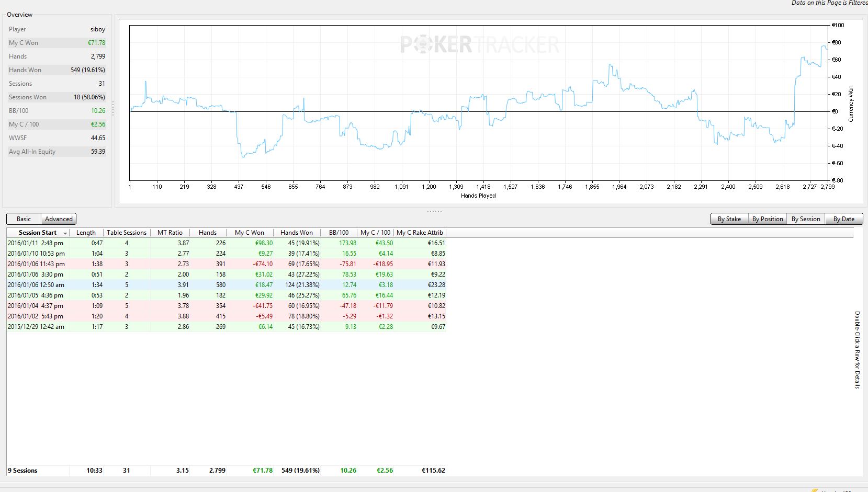Click the Player siboy overview row
868x492 pixels.
(57, 29)
